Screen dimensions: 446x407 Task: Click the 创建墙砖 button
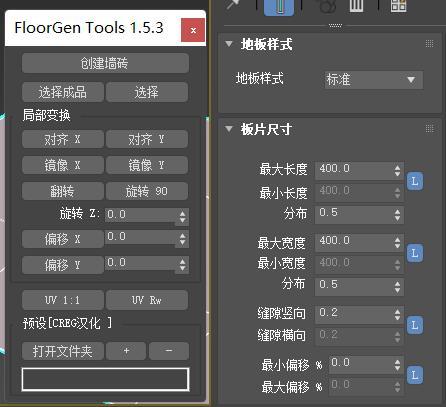105,63
